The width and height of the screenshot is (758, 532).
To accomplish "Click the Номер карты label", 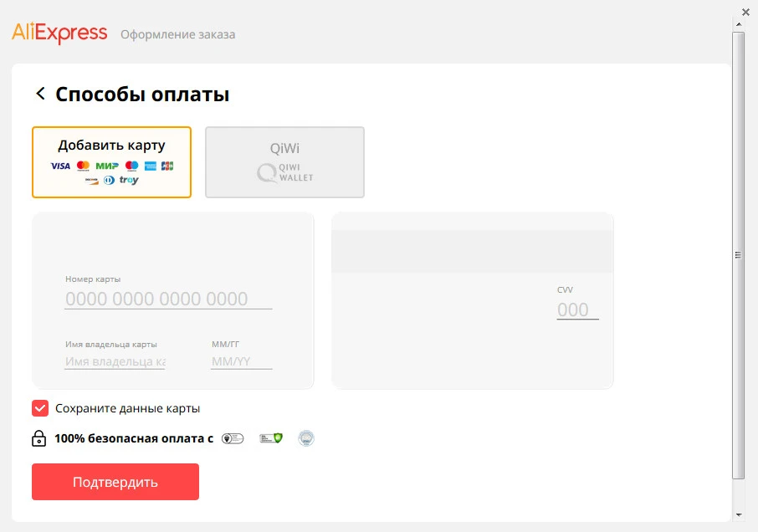I will tap(93, 279).
